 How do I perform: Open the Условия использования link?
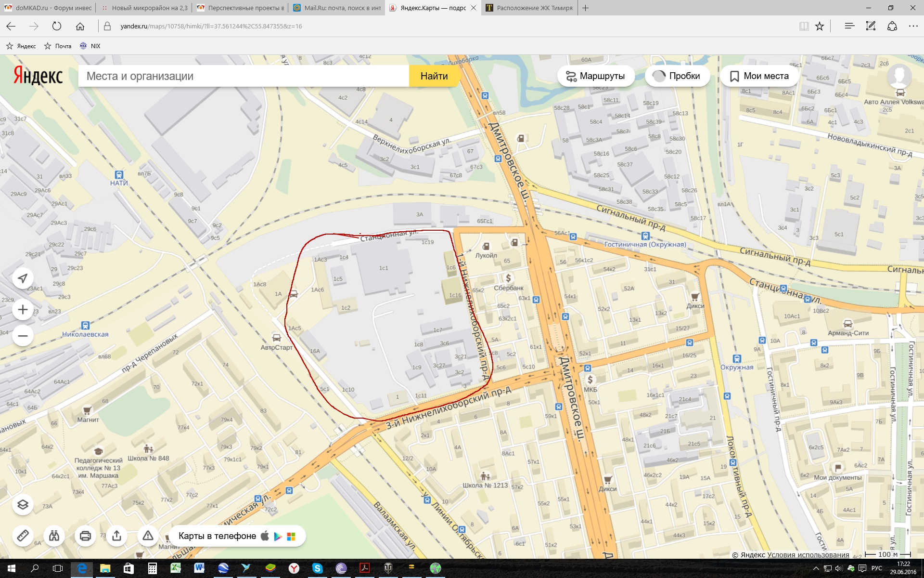coord(808,554)
